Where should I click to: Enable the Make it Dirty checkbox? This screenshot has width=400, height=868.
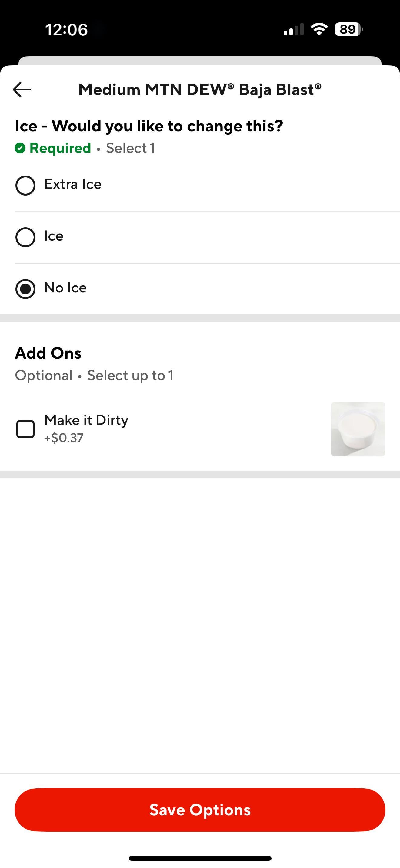pyautogui.click(x=25, y=429)
